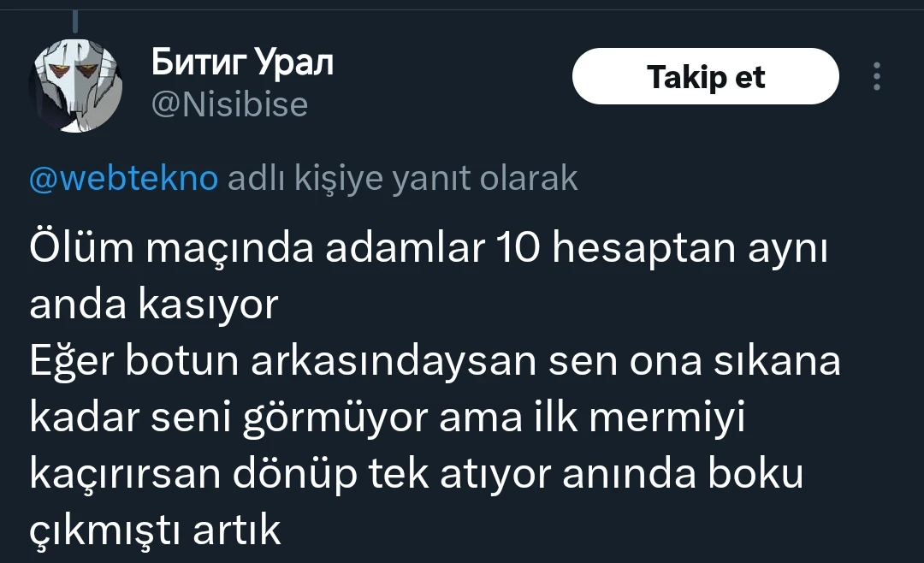Click the word "hesaptan" in the tweet
The image size is (924, 563).
coord(650,249)
